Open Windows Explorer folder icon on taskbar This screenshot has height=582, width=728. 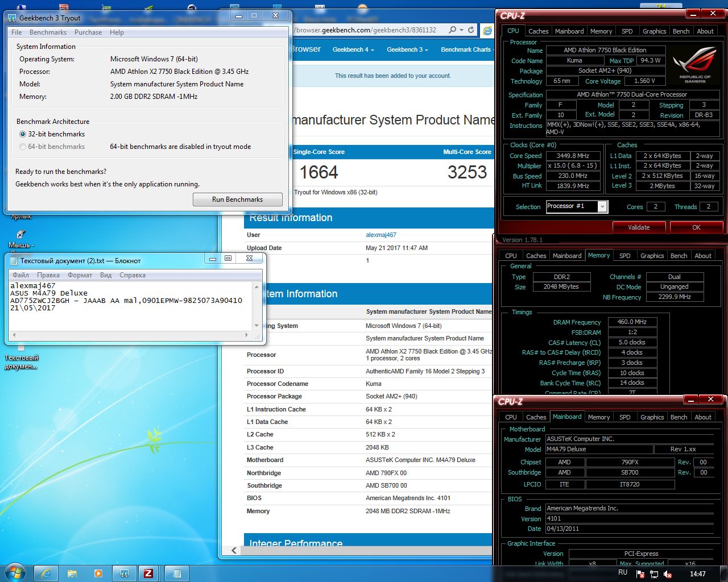[72, 573]
